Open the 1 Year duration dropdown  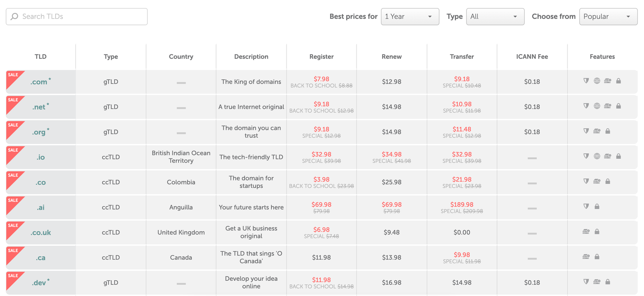click(410, 16)
